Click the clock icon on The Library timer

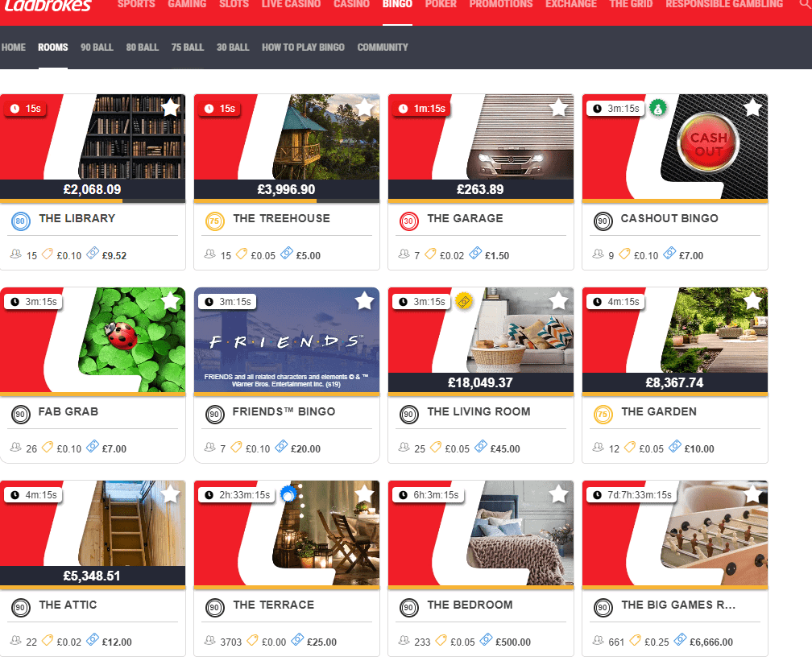click(x=15, y=109)
